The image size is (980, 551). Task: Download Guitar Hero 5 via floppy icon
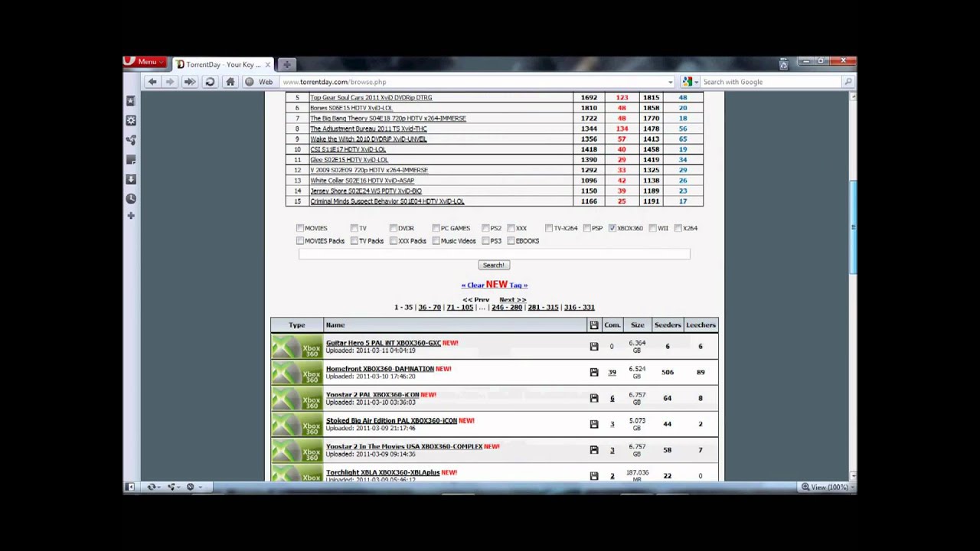point(594,347)
